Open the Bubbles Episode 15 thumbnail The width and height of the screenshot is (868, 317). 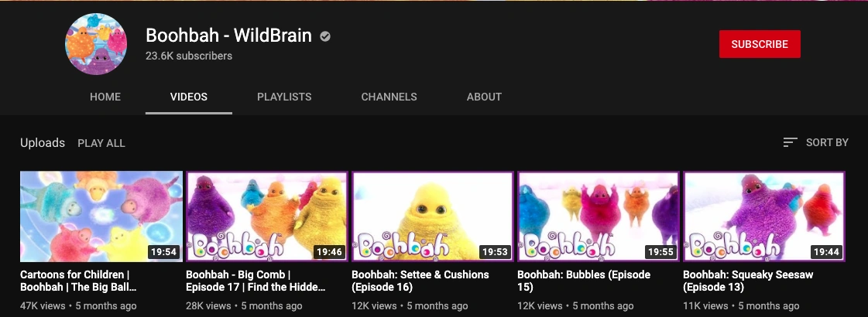[599, 216]
